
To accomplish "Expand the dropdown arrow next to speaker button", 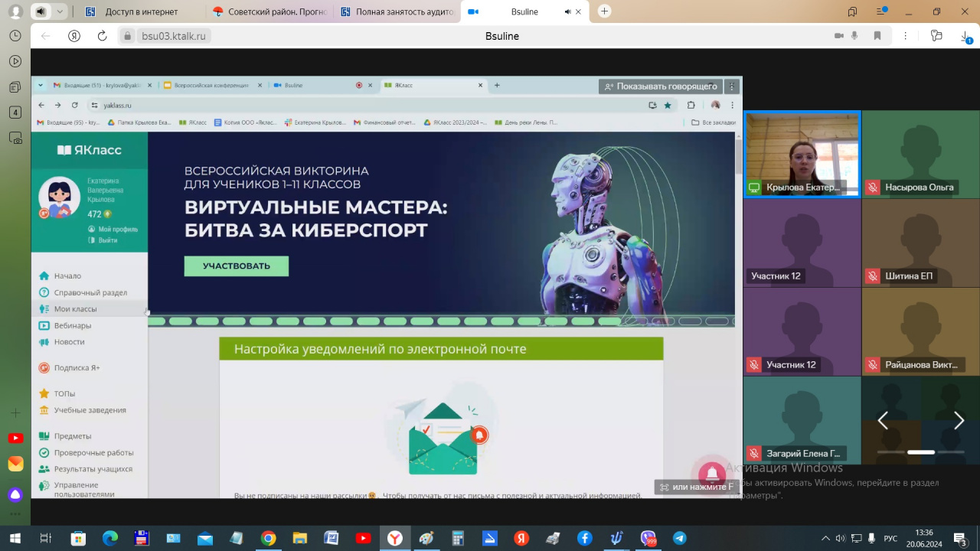I will 60,11.
